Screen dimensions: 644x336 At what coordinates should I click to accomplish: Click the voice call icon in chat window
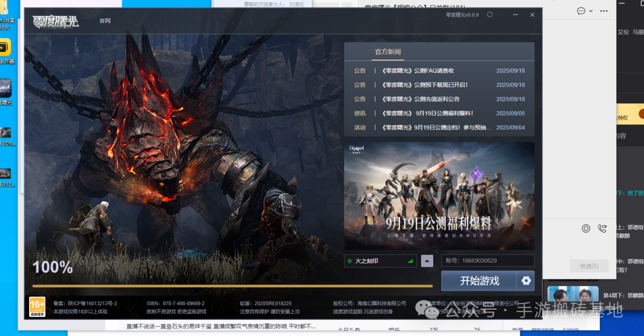pos(602,229)
